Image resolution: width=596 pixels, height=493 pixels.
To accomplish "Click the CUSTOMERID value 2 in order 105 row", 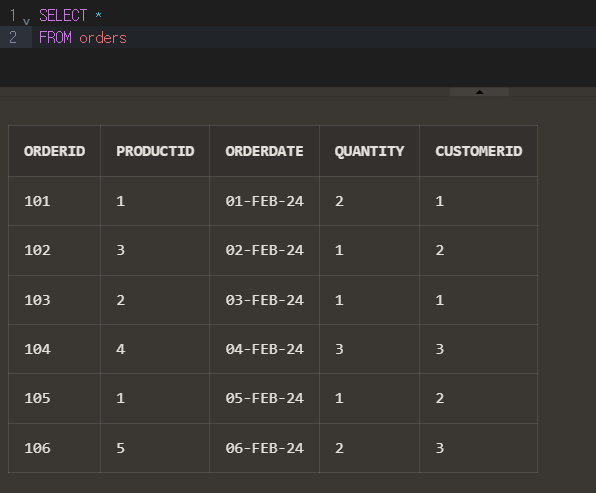I will (440, 398).
